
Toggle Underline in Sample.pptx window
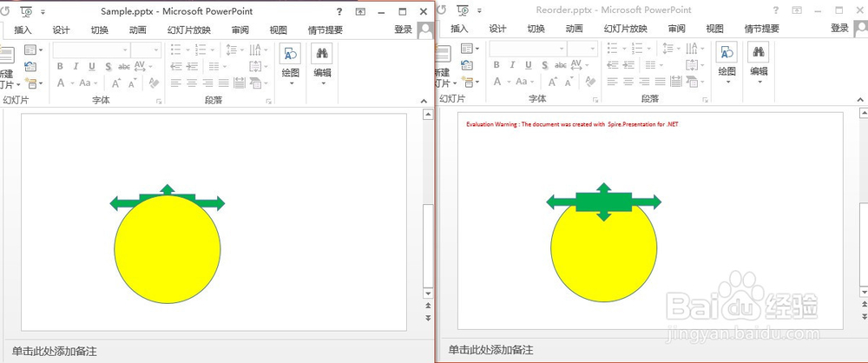coord(92,67)
